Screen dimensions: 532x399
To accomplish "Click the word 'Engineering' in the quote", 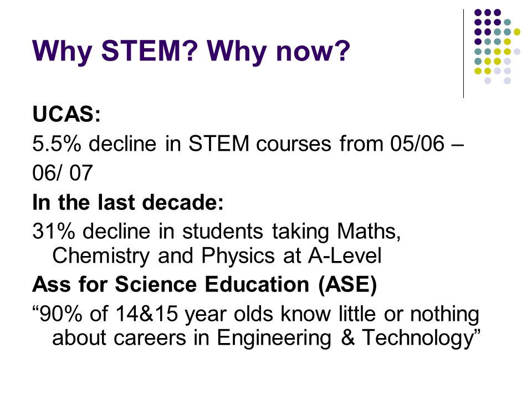I will [274, 338].
